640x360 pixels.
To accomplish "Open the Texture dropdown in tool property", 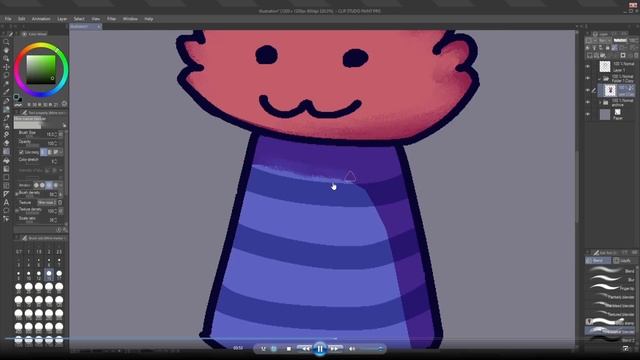I will (47, 202).
